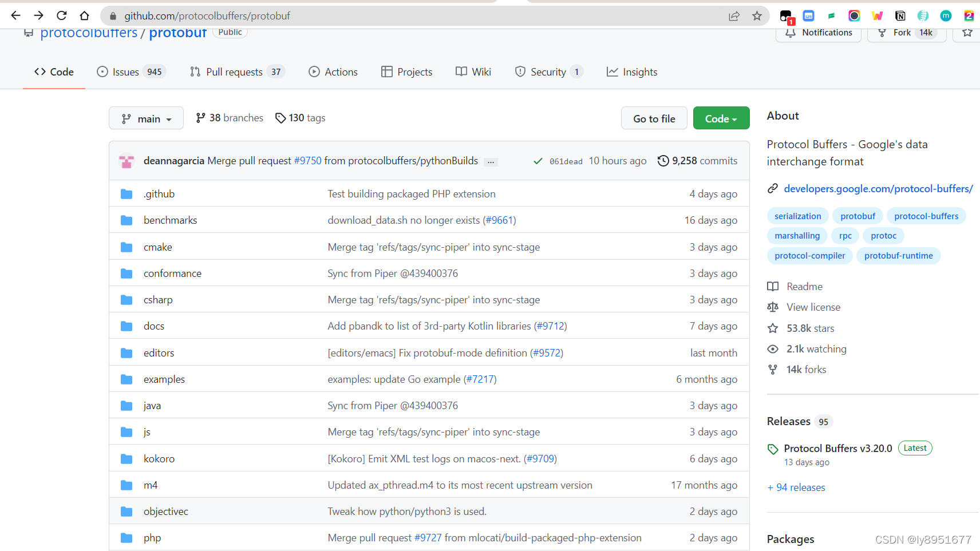This screenshot has height=551, width=980.
Task: Click Go to file button
Action: pyautogui.click(x=654, y=118)
